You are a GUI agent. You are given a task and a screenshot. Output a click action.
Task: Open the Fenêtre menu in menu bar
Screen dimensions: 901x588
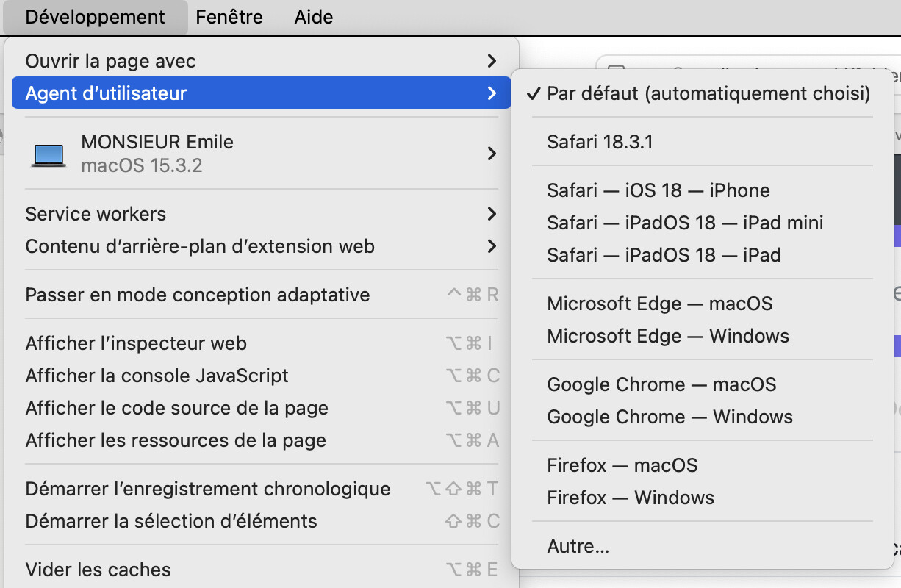coord(229,17)
